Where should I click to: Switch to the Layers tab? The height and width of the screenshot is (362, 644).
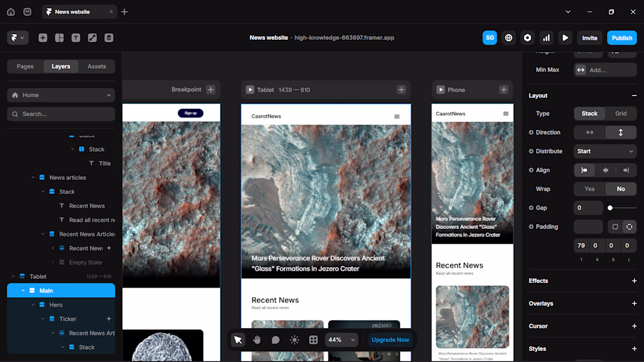click(x=61, y=66)
